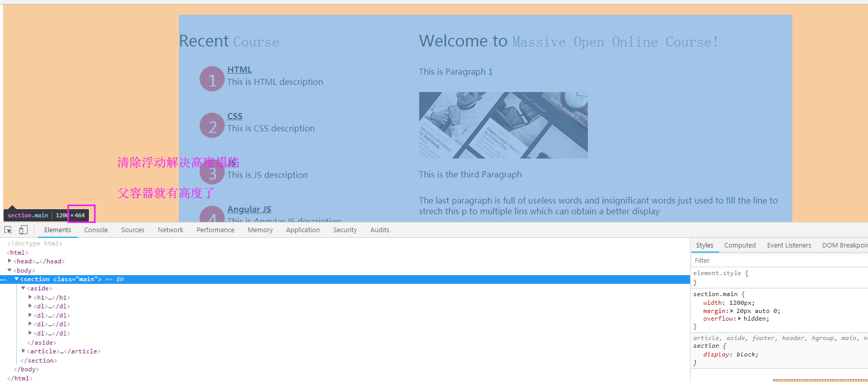Open the Audits tab
This screenshot has height=382, width=868.
tap(380, 230)
